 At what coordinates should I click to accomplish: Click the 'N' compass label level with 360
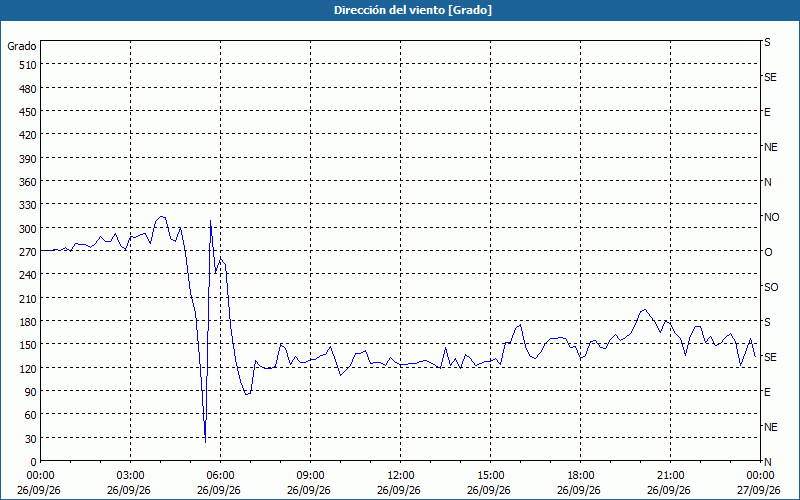click(x=767, y=182)
